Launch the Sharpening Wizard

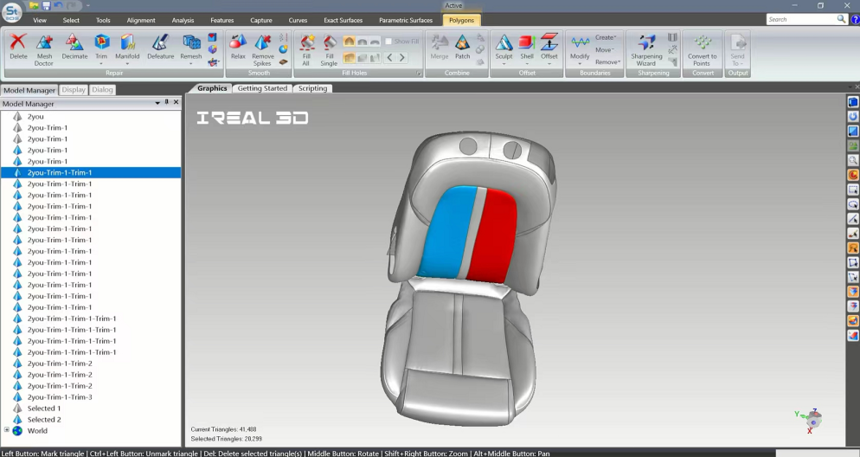647,49
